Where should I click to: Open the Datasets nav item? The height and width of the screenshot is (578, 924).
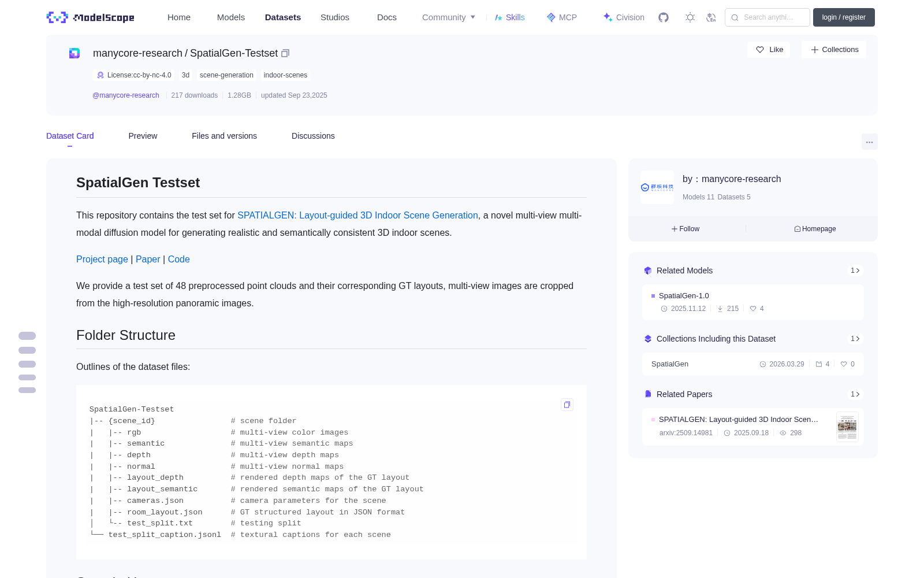[x=283, y=17]
